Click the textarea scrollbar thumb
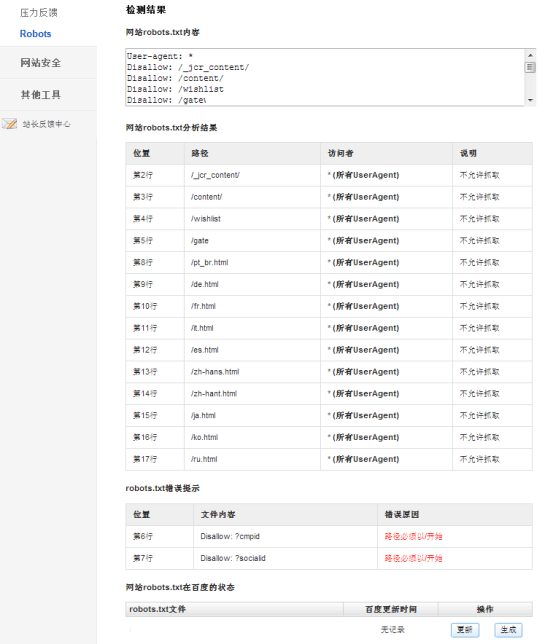Image resolution: width=545 pixels, height=644 pixels. (530, 67)
